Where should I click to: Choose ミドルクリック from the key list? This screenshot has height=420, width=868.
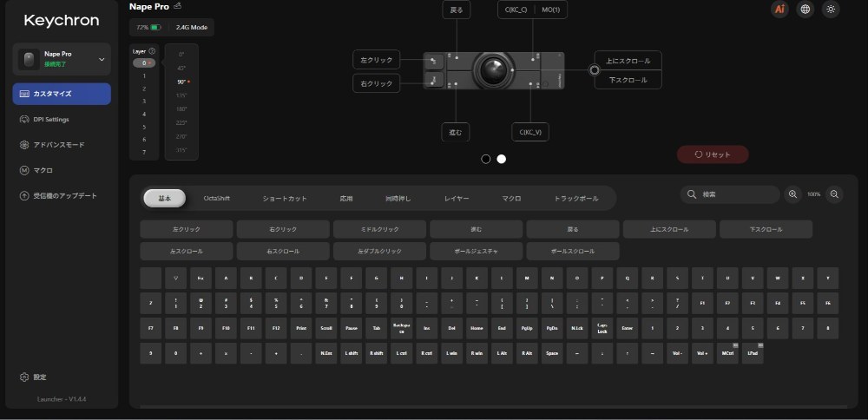379,229
